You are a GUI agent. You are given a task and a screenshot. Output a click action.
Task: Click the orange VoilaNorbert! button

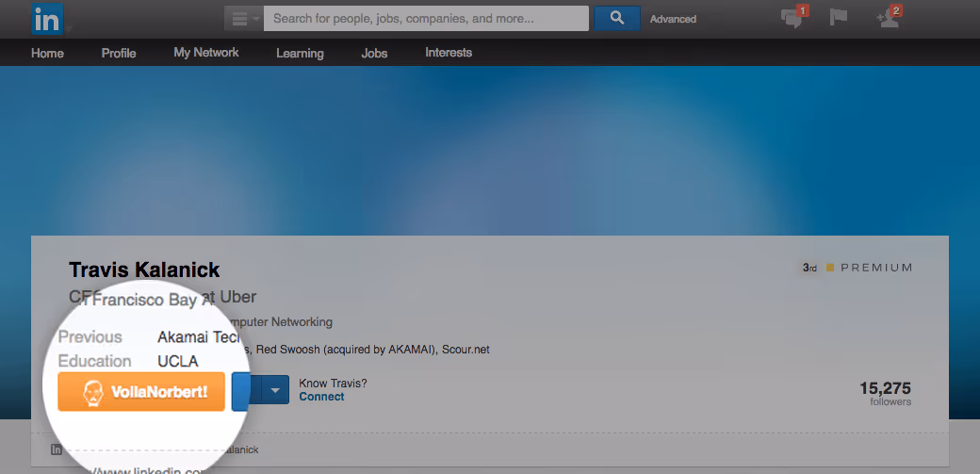pos(141,392)
